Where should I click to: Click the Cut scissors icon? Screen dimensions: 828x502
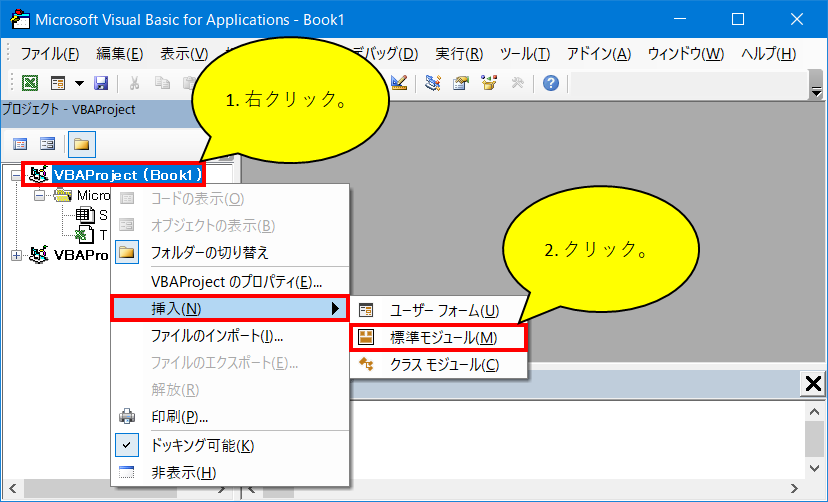click(x=135, y=83)
